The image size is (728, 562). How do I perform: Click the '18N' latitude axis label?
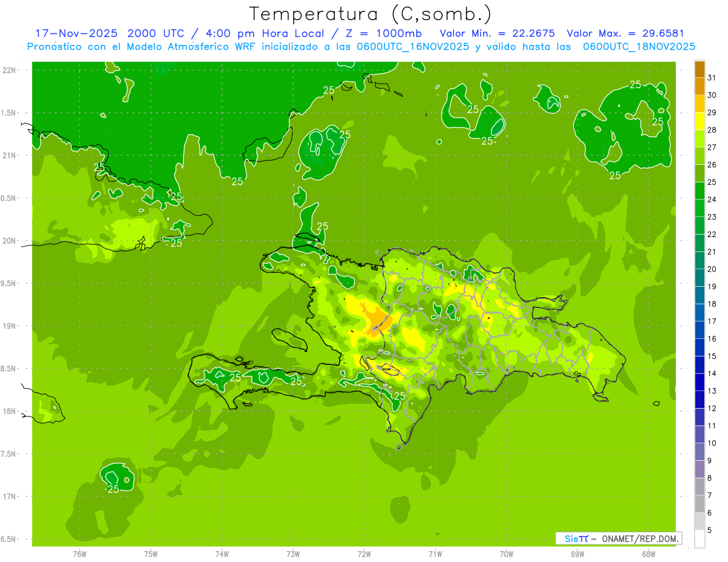point(10,411)
